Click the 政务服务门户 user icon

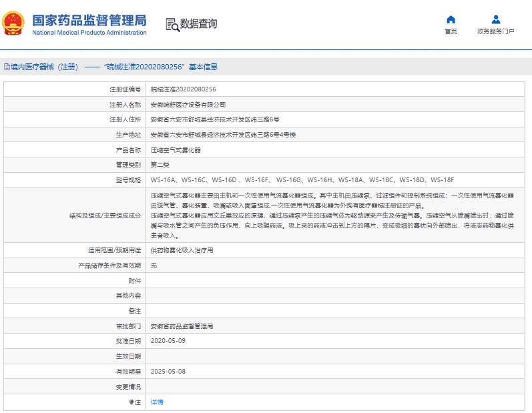tap(495, 19)
